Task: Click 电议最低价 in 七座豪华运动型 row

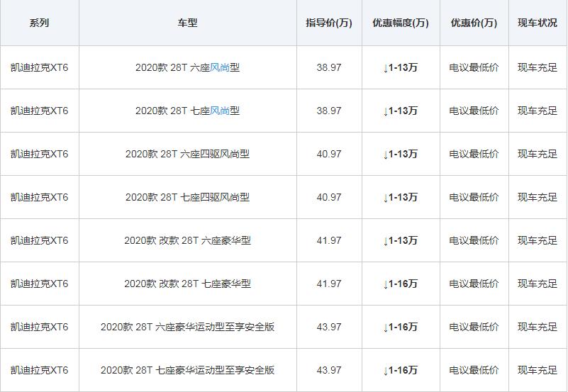Action: [x=474, y=370]
